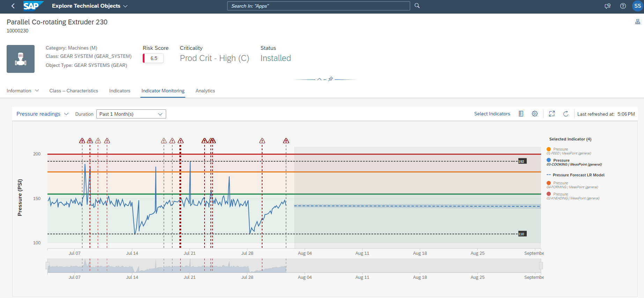Click the last alert marker before Aug 04
This screenshot has width=644, height=298.
pyautogui.click(x=286, y=141)
